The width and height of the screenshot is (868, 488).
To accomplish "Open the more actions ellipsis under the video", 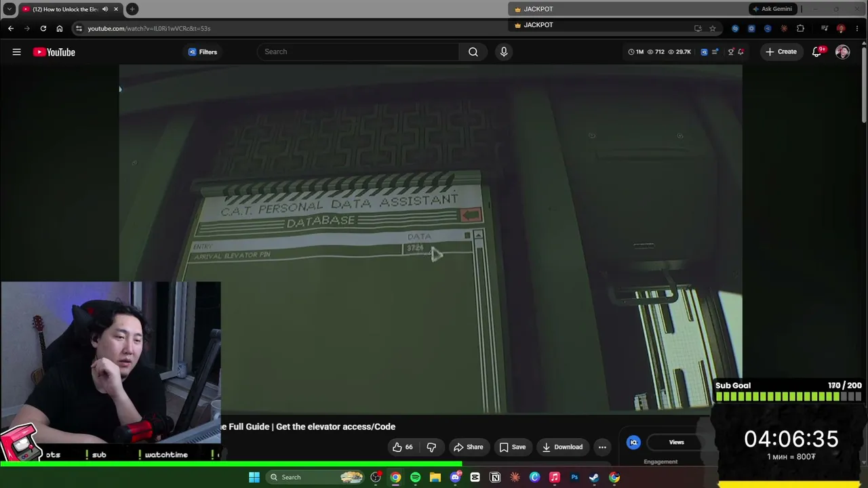I will [602, 447].
